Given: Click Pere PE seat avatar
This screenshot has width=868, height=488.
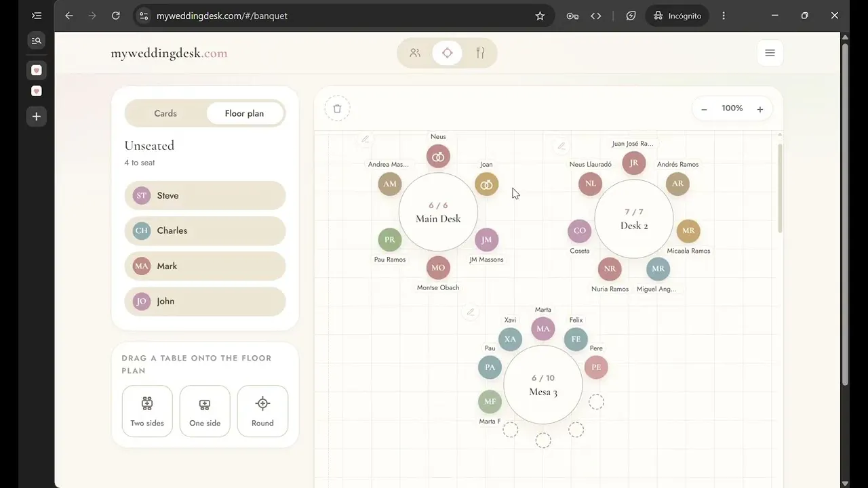Looking at the screenshot, I should click(596, 367).
